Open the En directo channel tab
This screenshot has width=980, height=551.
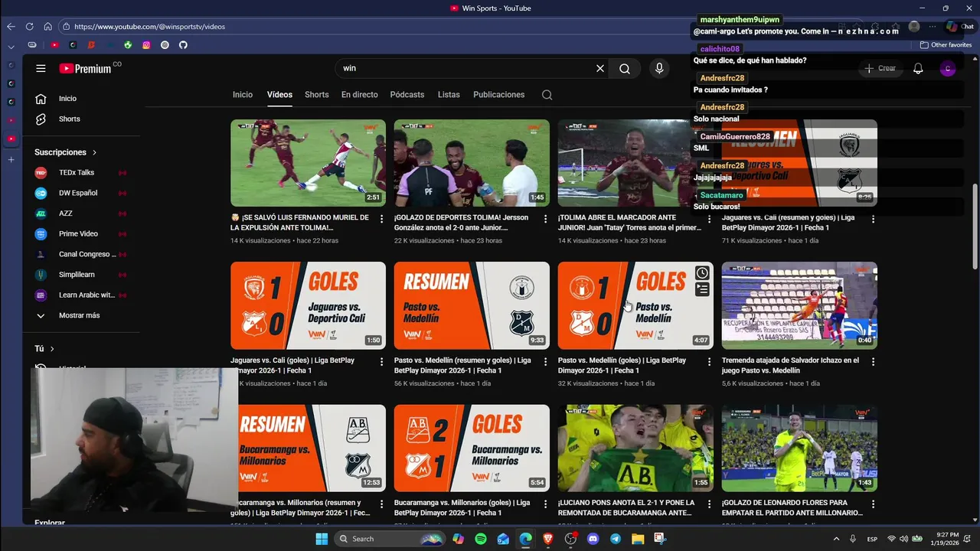tap(360, 95)
